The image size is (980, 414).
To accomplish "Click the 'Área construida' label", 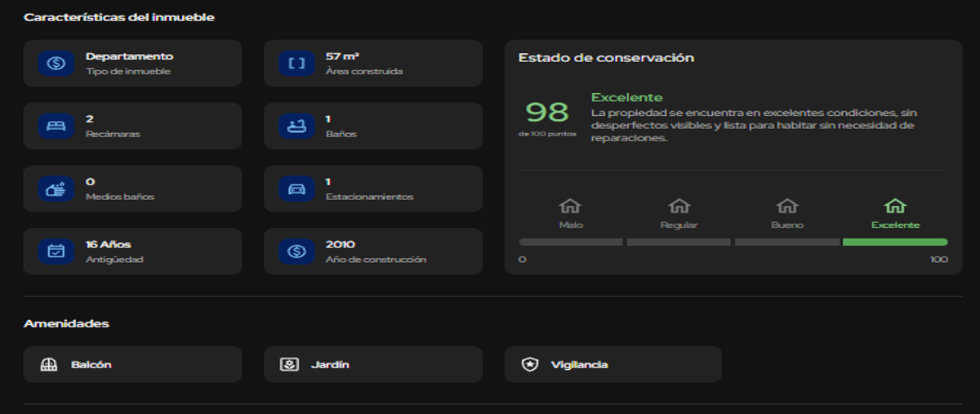I will [x=364, y=71].
